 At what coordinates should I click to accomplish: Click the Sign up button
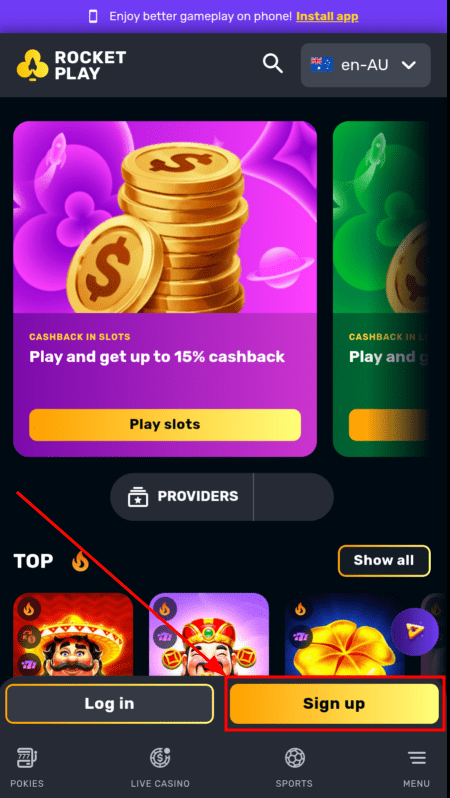click(x=334, y=704)
